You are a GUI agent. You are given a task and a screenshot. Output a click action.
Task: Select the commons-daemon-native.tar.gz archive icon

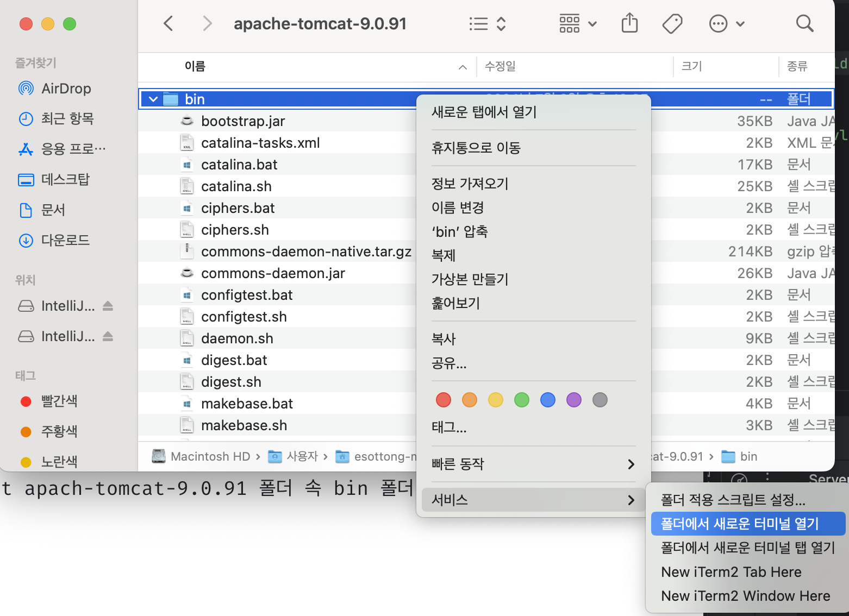(x=187, y=251)
